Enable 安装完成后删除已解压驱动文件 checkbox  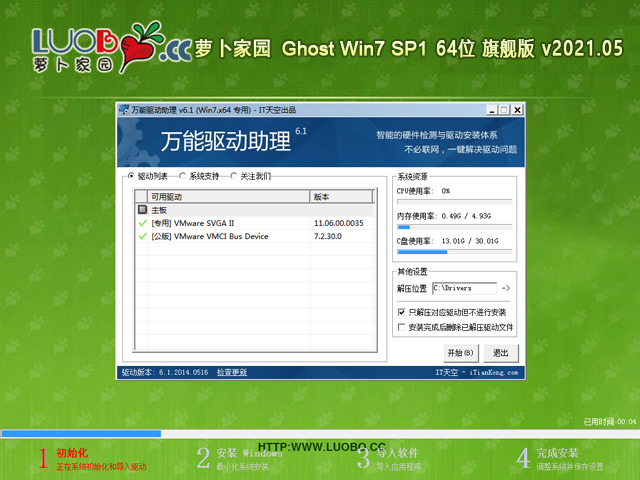pyautogui.click(x=401, y=327)
